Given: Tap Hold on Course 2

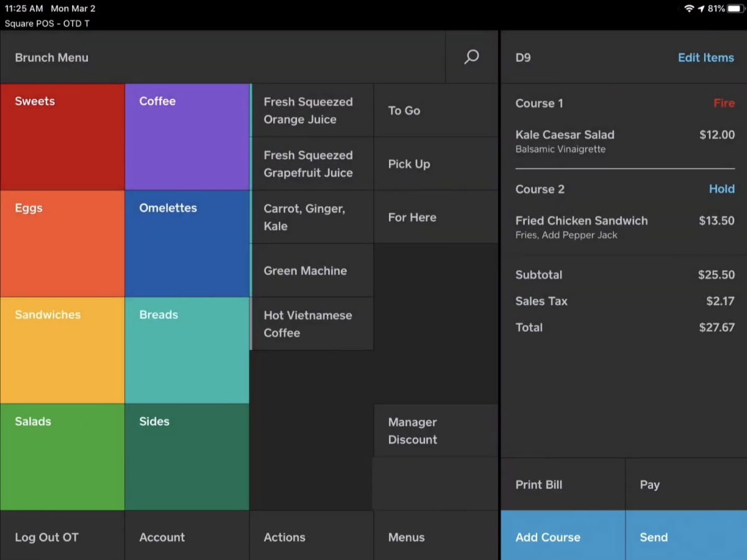Looking at the screenshot, I should pos(722,189).
